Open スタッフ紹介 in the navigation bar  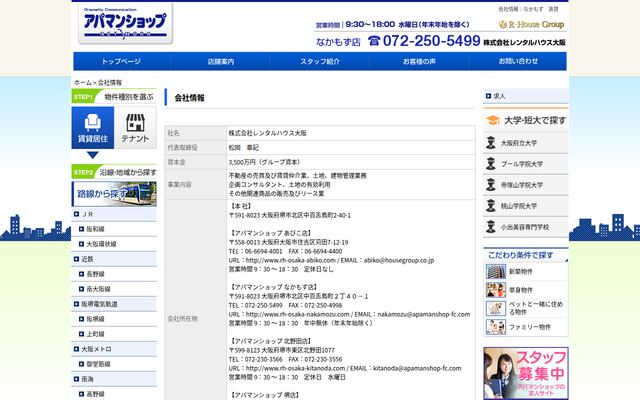(320, 61)
